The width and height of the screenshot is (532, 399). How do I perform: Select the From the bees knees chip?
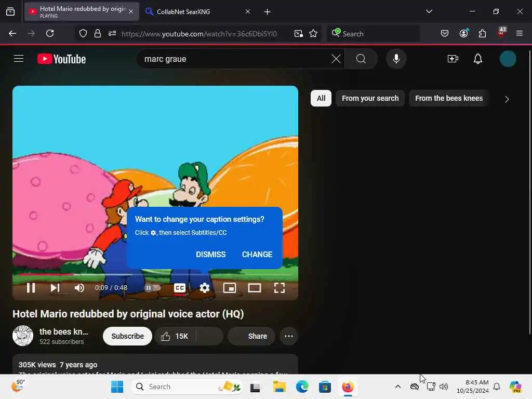[448, 98]
